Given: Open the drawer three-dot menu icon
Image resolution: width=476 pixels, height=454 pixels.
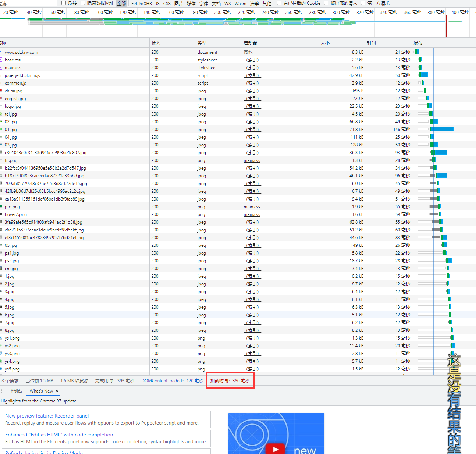Looking at the screenshot, I should click(1, 391).
